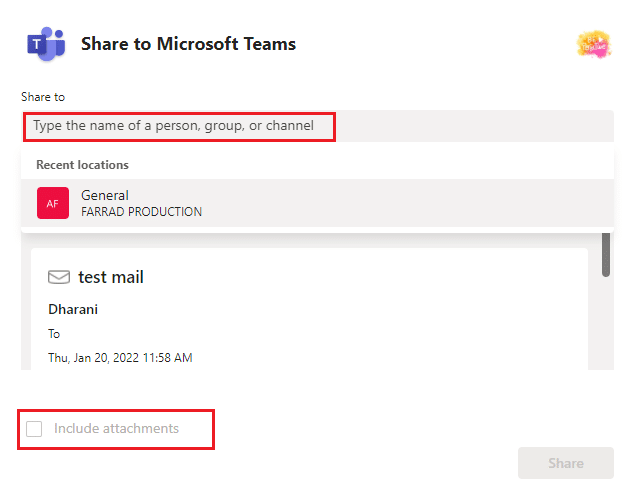The height and width of the screenshot is (483, 634).
Task: Click the FARRAD PRODUCTION team name
Action: click(142, 212)
